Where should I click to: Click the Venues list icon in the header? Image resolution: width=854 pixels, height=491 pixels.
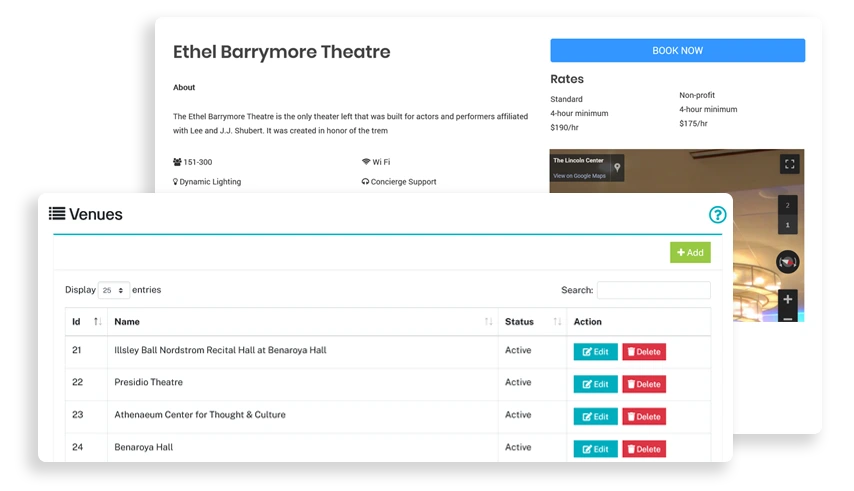pyautogui.click(x=57, y=213)
